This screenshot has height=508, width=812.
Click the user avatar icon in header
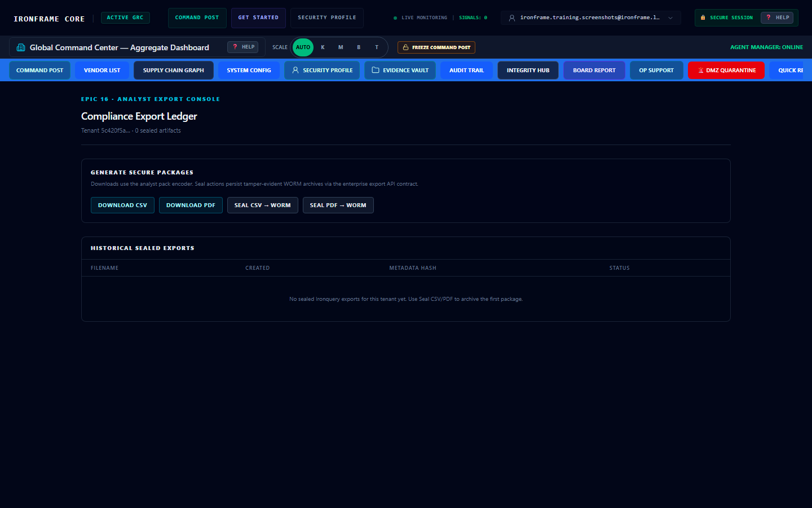512,18
